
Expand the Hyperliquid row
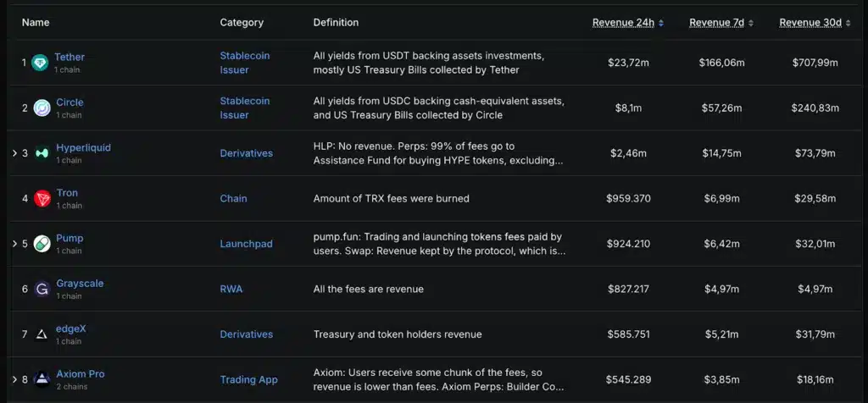pyautogui.click(x=14, y=153)
